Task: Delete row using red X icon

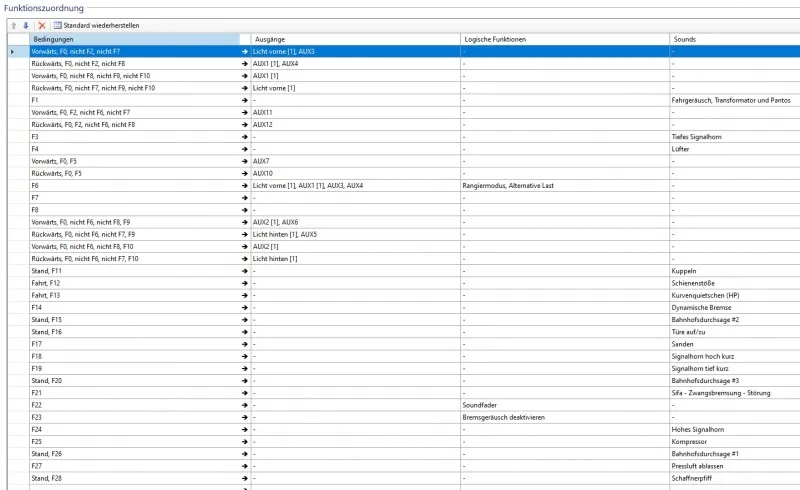Action: click(42, 26)
